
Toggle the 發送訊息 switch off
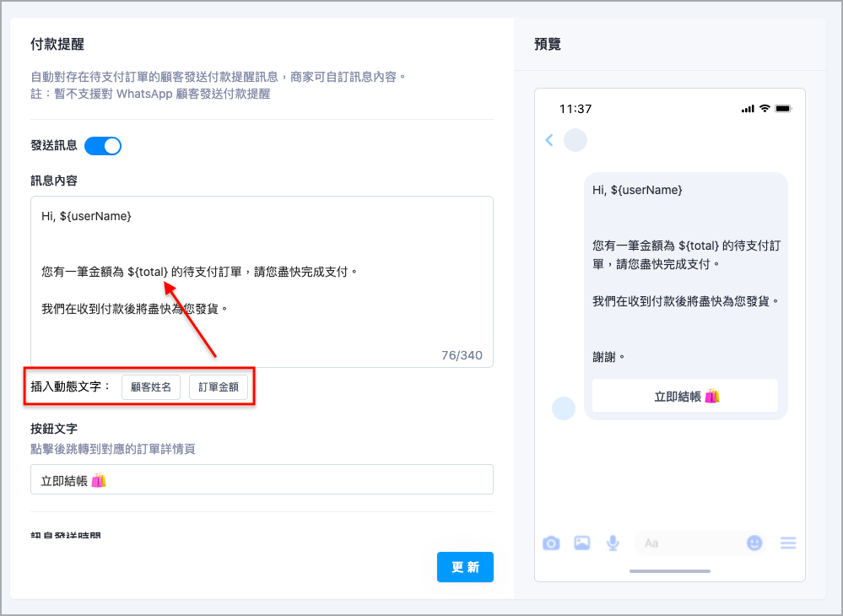103,146
